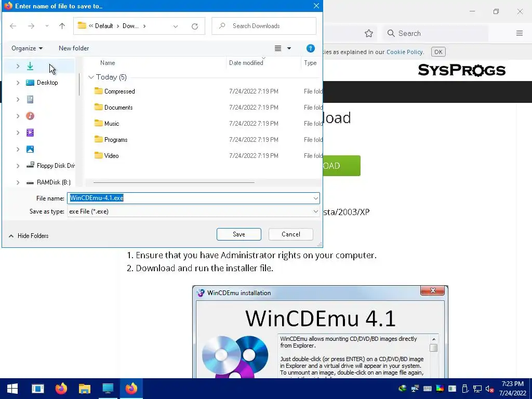Close the save dialog window
Viewport: 532px width, 399px height.
pos(316,6)
